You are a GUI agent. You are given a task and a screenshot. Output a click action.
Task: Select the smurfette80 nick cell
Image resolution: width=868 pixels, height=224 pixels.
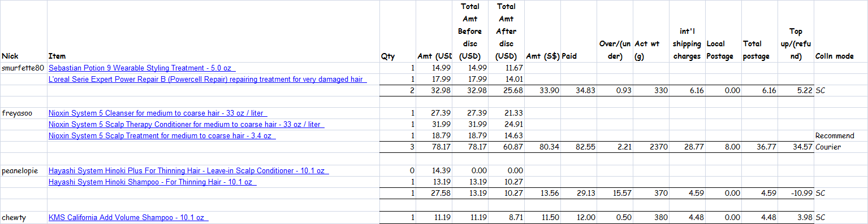[x=23, y=68]
